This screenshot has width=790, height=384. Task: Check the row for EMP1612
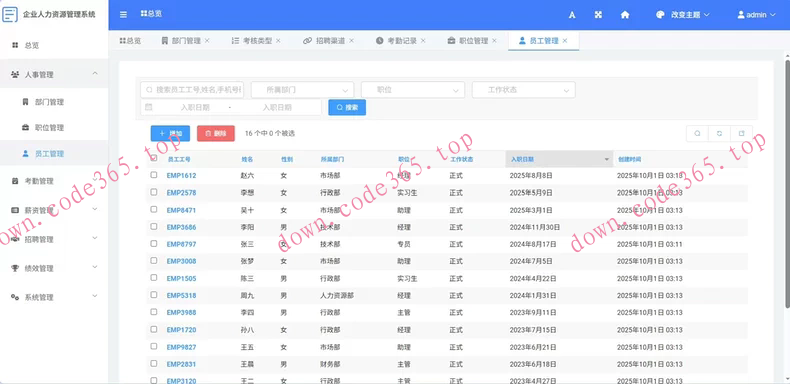tap(154, 175)
